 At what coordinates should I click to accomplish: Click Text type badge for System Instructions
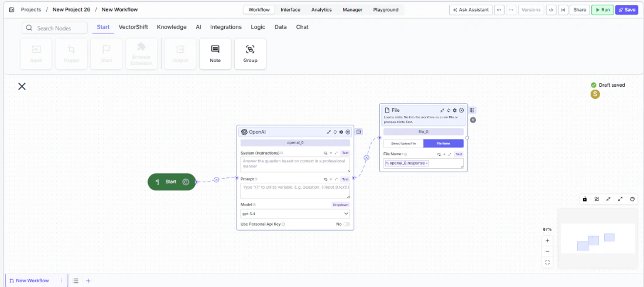pos(345,153)
